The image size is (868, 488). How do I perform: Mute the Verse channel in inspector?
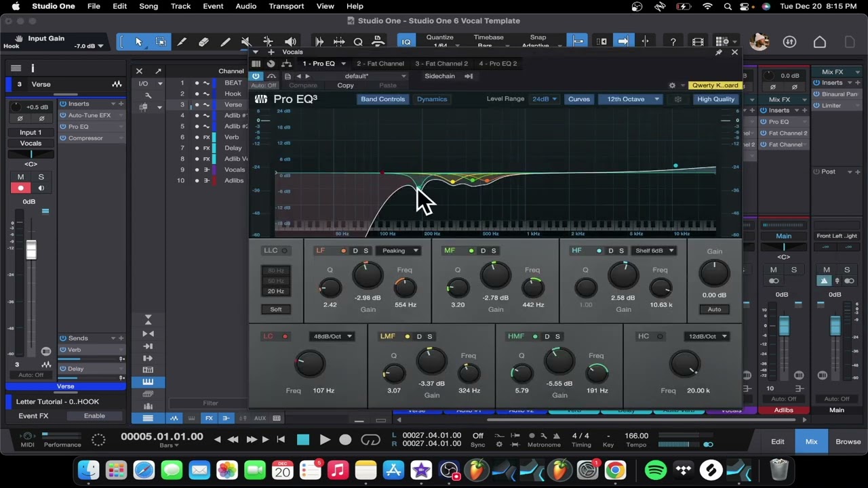tap(20, 177)
